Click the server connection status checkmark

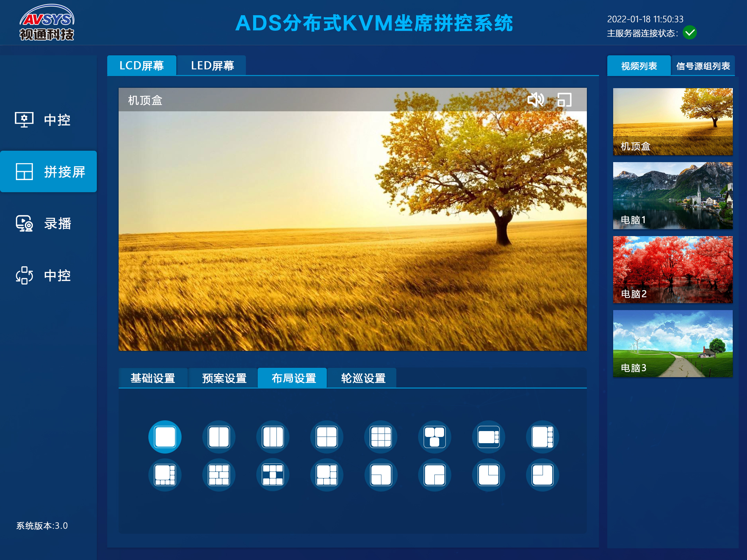coord(690,33)
